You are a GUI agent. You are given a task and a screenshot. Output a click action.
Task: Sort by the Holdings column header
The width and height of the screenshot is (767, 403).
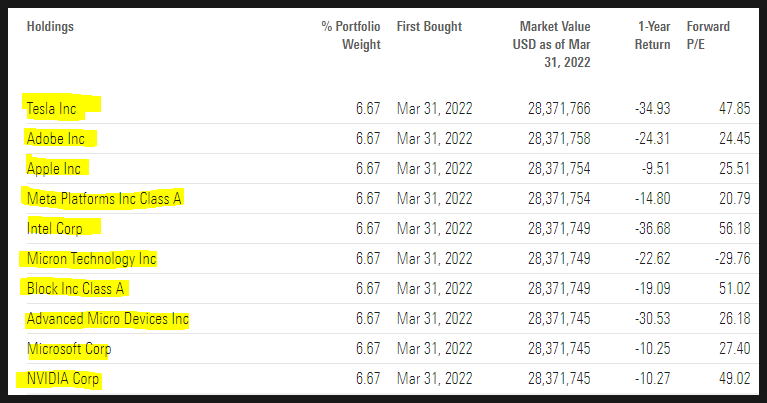click(50, 27)
